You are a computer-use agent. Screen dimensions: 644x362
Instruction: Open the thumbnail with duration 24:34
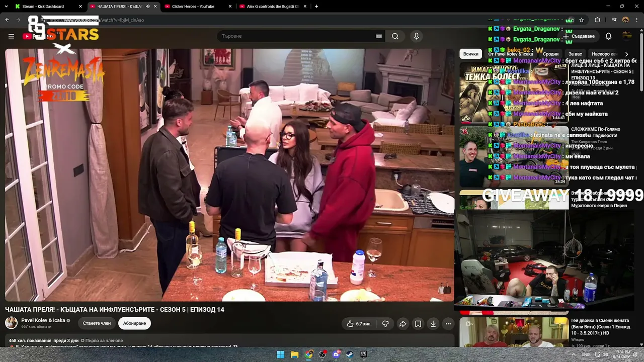(x=514, y=156)
